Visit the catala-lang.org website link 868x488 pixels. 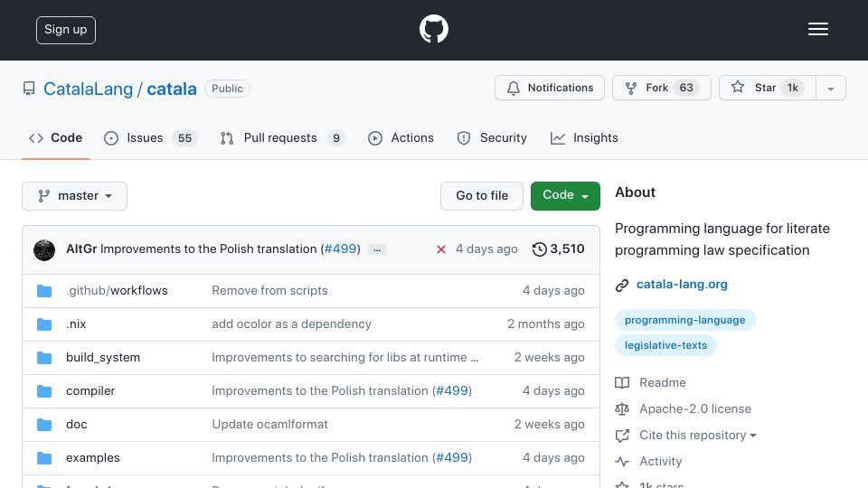click(x=682, y=285)
